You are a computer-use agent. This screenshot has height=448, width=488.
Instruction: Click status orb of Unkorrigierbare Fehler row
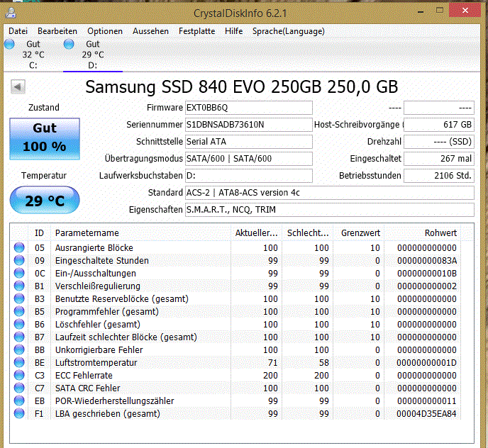coord(19,349)
